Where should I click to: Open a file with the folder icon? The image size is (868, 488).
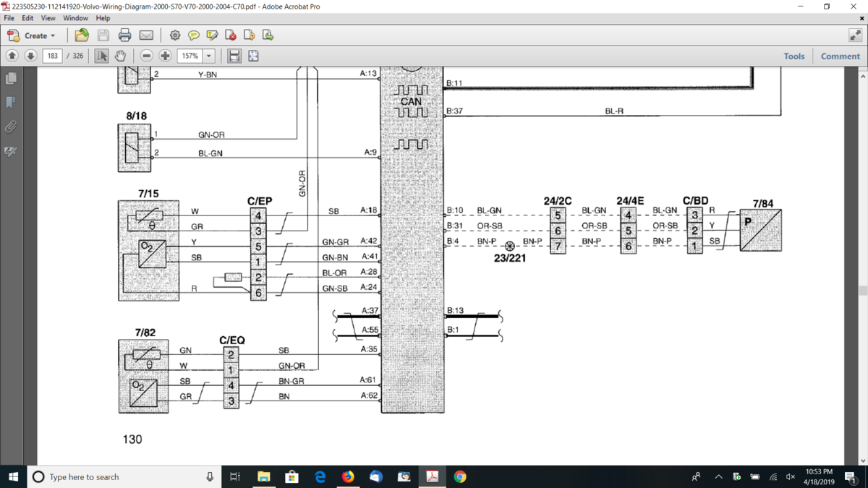(x=82, y=35)
